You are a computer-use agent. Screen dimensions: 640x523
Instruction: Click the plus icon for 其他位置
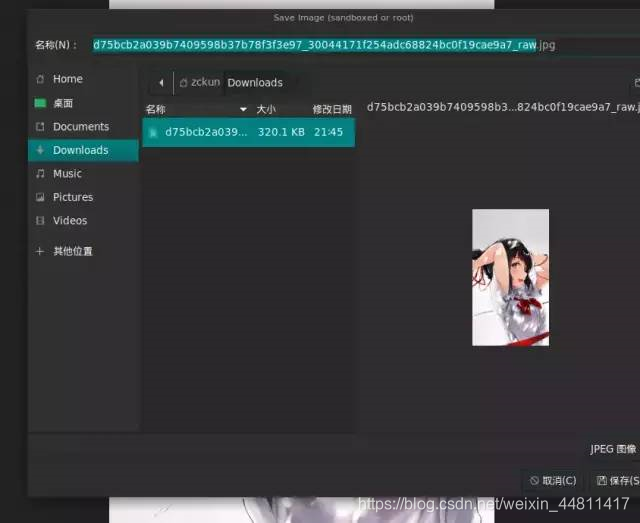coord(40,251)
